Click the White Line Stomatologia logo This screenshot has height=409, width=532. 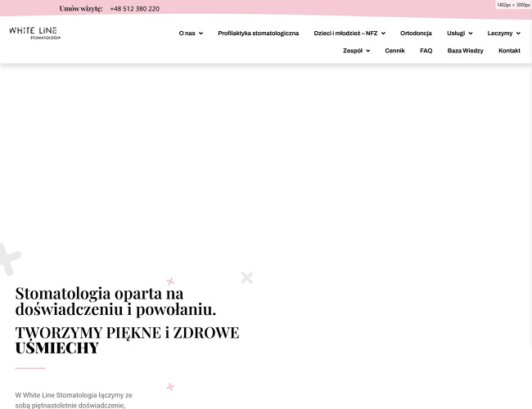34,34
